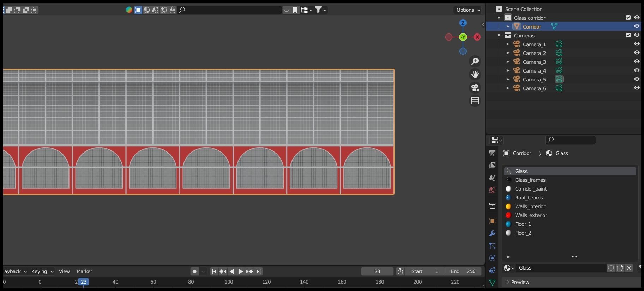The image size is (644, 291).
Task: Click Camera_5 highlighted camera data icon
Action: pos(559,79)
